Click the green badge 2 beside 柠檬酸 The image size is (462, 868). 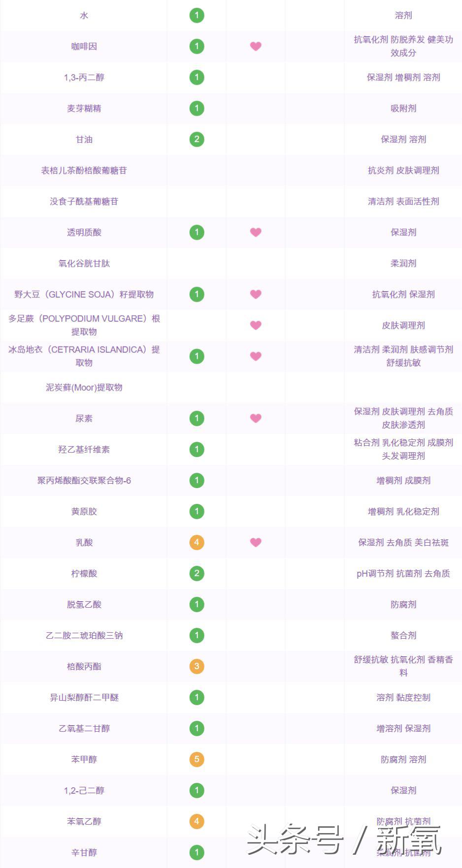point(197,573)
